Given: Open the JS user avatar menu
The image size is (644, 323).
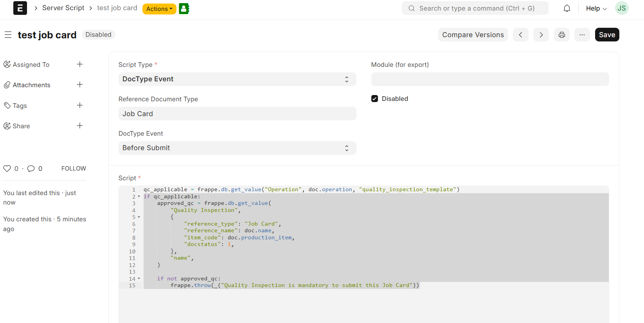Looking at the screenshot, I should 622,8.
